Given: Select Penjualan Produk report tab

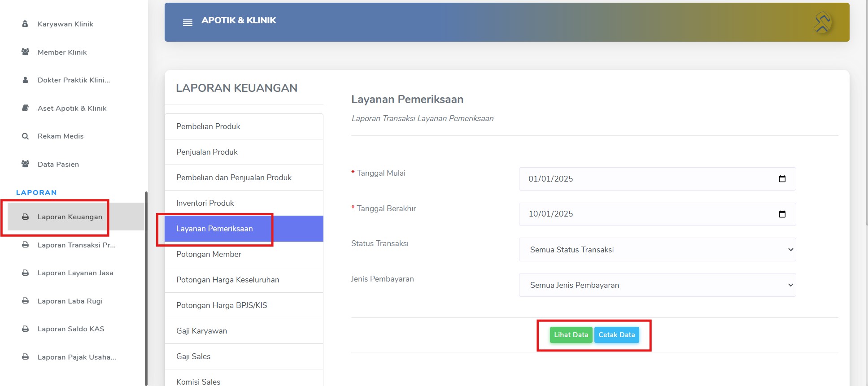Looking at the screenshot, I should pyautogui.click(x=244, y=152).
